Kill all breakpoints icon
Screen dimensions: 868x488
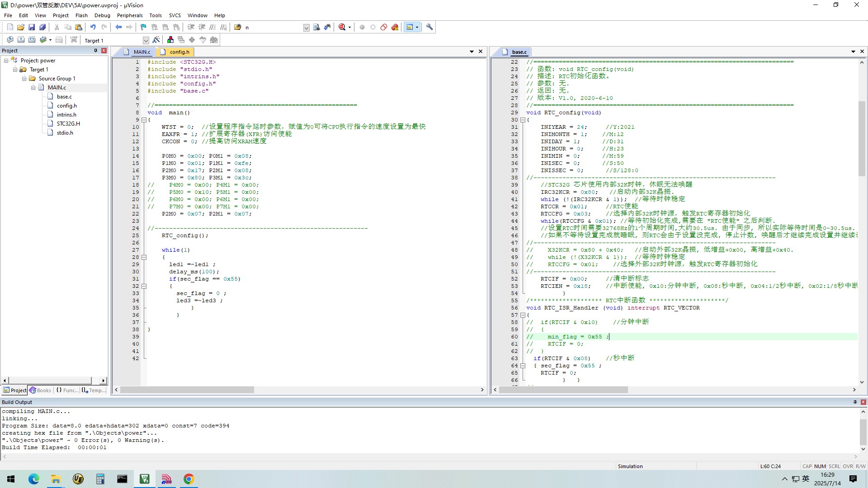pyautogui.click(x=395, y=27)
